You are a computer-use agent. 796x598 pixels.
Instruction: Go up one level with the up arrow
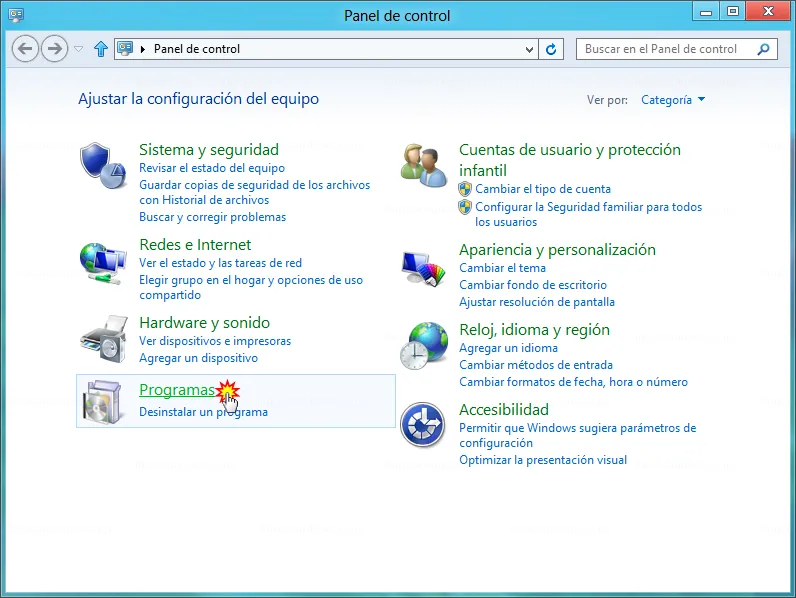click(101, 49)
